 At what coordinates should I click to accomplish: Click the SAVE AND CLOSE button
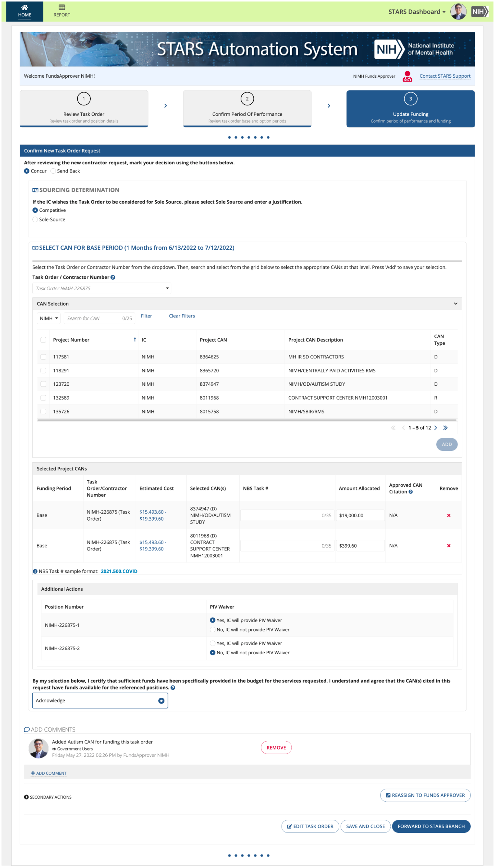click(x=366, y=826)
